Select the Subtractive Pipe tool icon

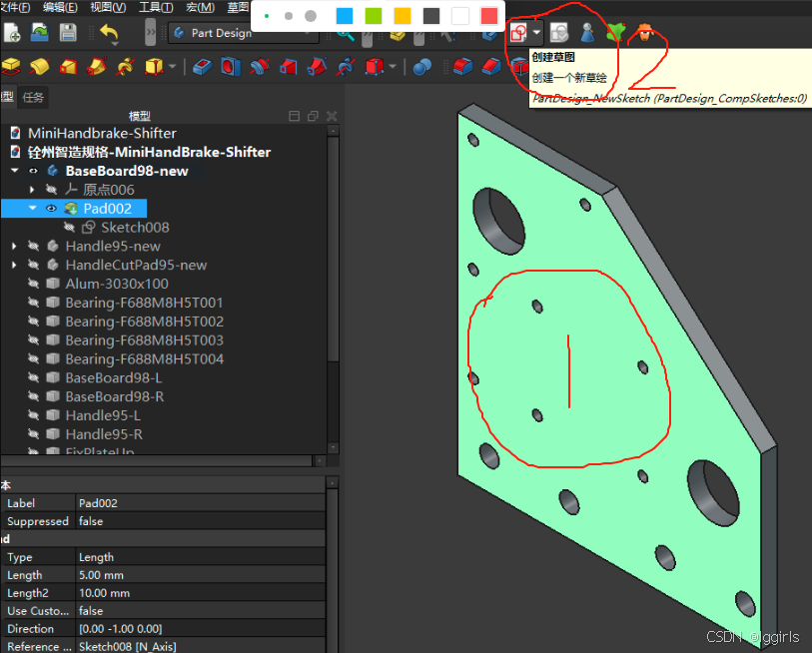click(x=317, y=66)
